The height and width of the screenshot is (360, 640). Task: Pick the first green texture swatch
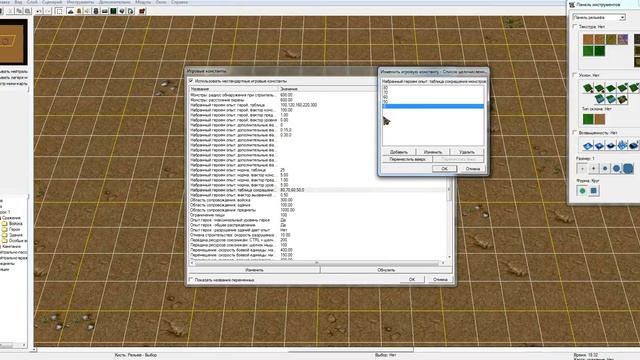(x=588, y=51)
